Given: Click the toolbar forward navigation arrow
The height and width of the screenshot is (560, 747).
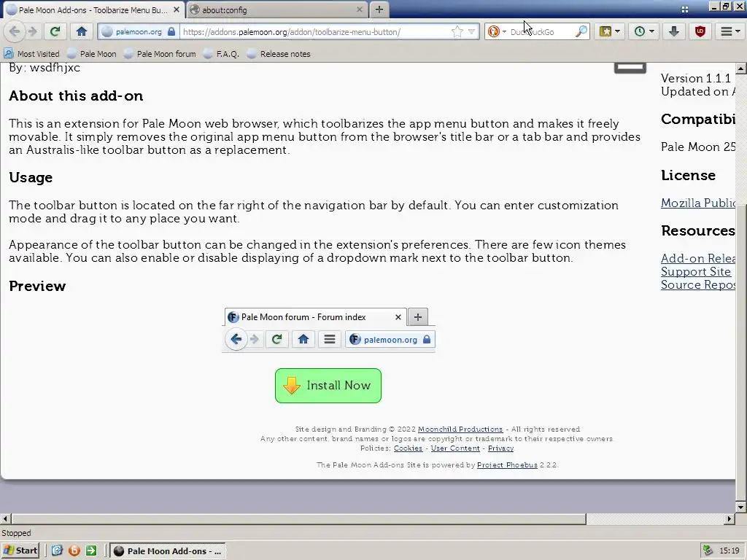Looking at the screenshot, I should point(32,32).
